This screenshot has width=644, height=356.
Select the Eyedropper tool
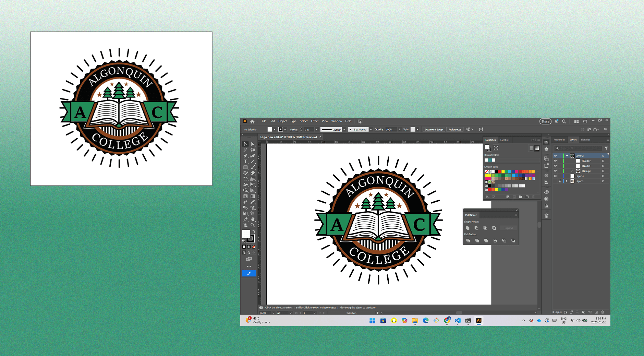tap(253, 202)
